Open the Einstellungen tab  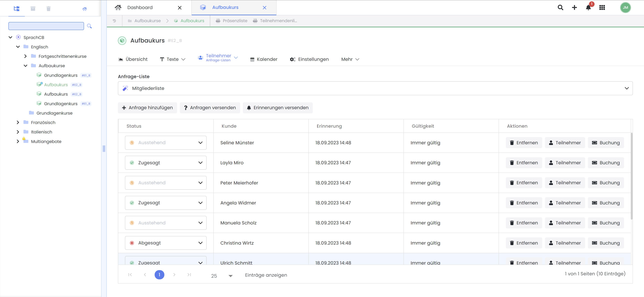pos(309,59)
